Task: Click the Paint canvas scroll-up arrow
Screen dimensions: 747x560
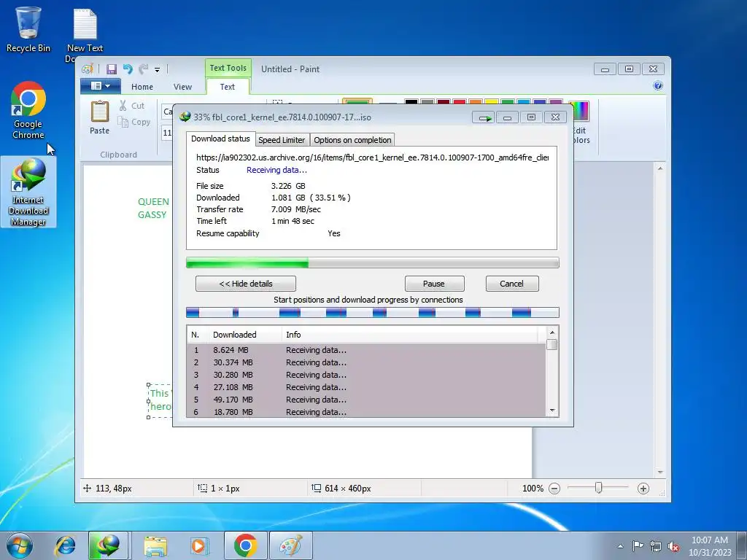Action: tap(660, 168)
